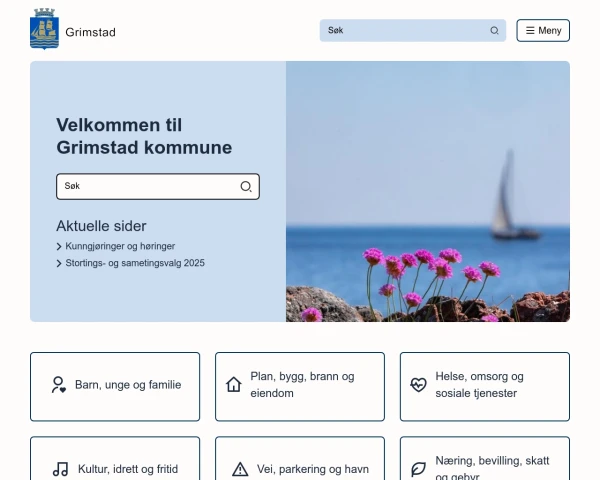Viewport: 600px width, 480px height.
Task: Open Vei, parkering og havn card
Action: click(300, 458)
